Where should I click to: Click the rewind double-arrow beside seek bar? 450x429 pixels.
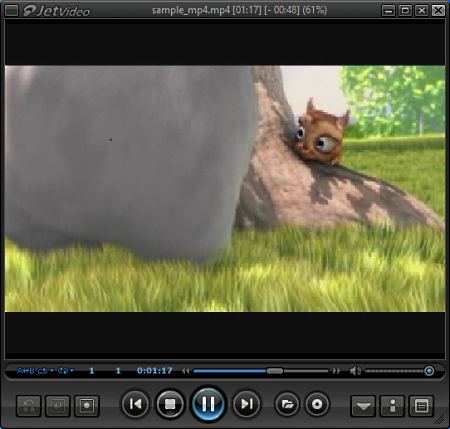click(186, 371)
